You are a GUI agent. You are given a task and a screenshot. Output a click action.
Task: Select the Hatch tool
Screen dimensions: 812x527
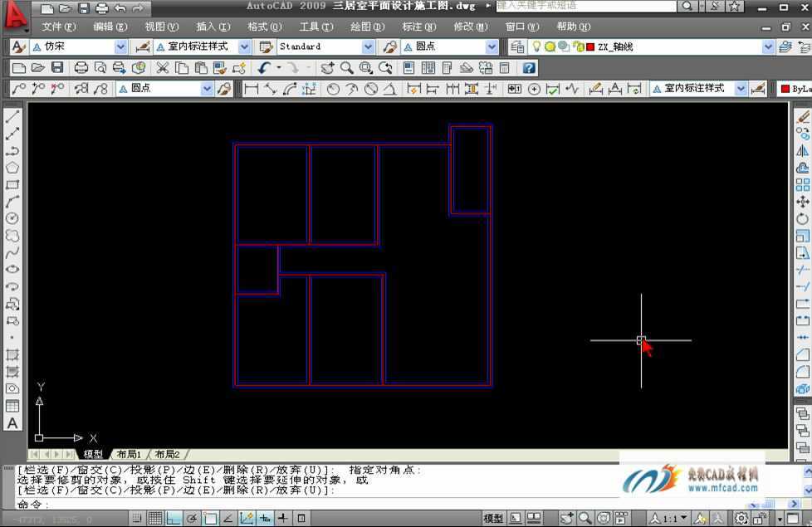[x=12, y=354]
